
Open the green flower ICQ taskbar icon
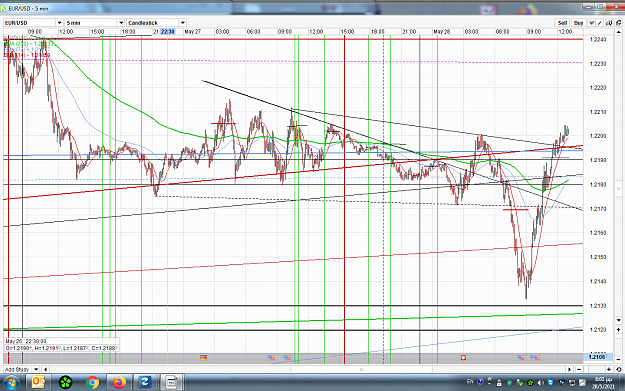tap(65, 383)
